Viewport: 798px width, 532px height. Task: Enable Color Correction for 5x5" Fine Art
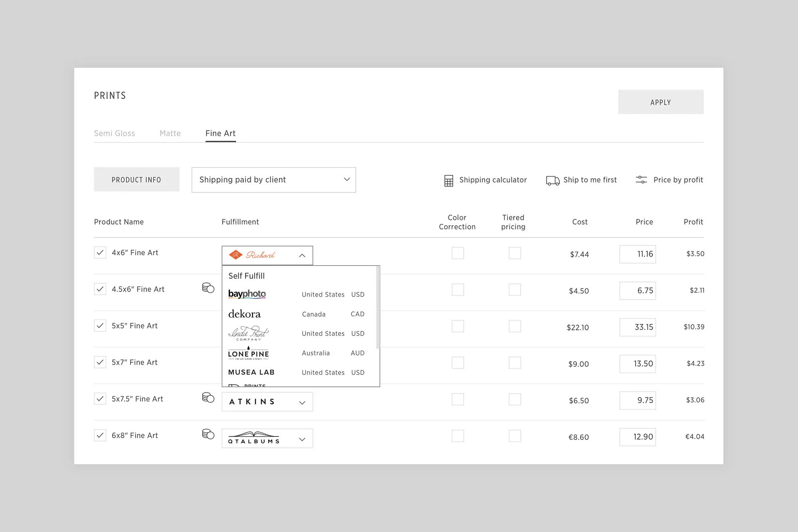tap(458, 326)
